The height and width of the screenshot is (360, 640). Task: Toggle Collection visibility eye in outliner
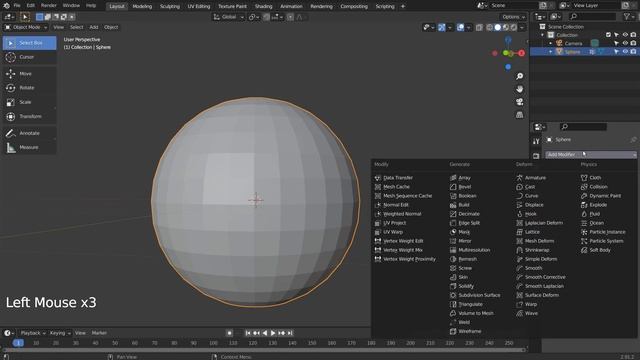point(625,35)
